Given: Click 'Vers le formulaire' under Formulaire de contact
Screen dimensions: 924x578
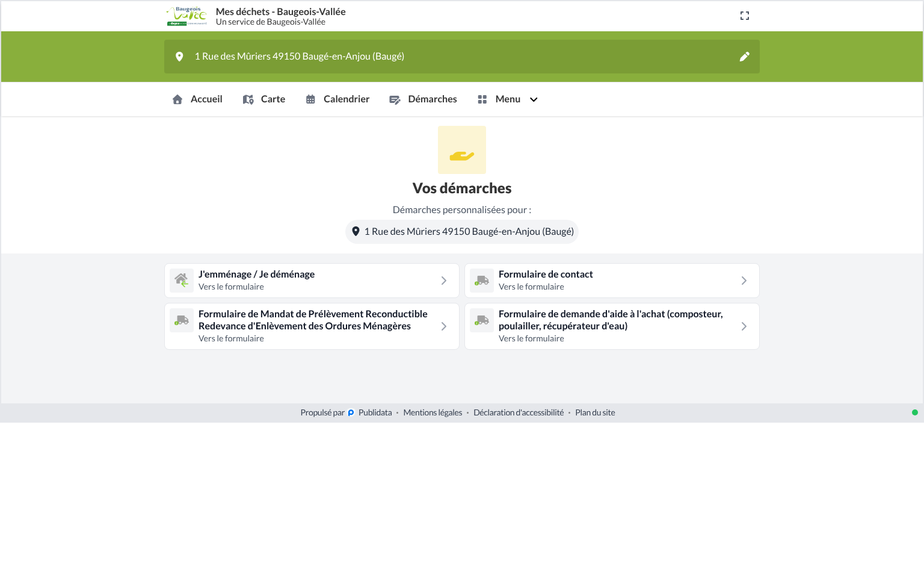Looking at the screenshot, I should [531, 287].
